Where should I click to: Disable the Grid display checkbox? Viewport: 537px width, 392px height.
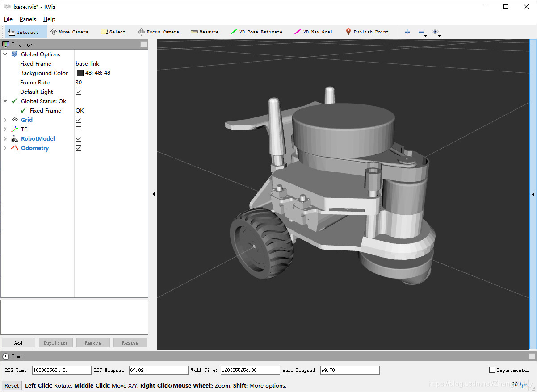(79, 120)
